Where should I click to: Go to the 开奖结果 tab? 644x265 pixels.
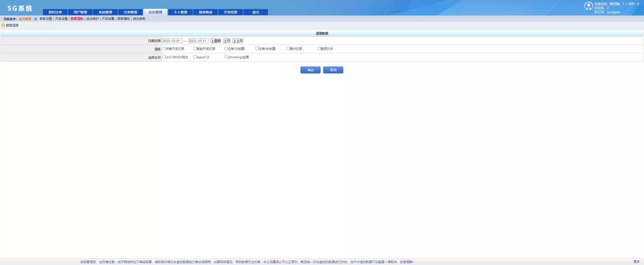pyautogui.click(x=230, y=12)
